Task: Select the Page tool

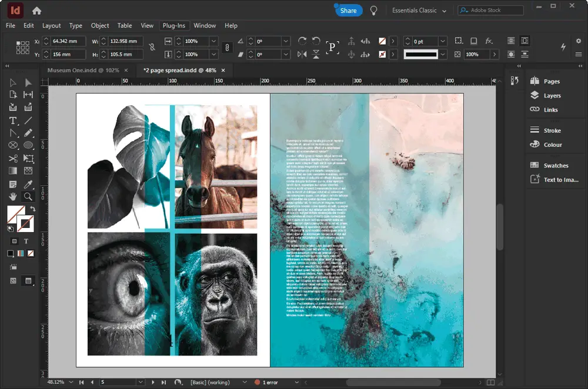Action: [13, 95]
